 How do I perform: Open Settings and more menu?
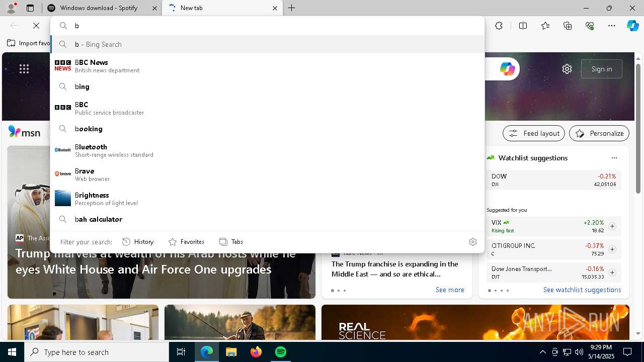pos(612,26)
